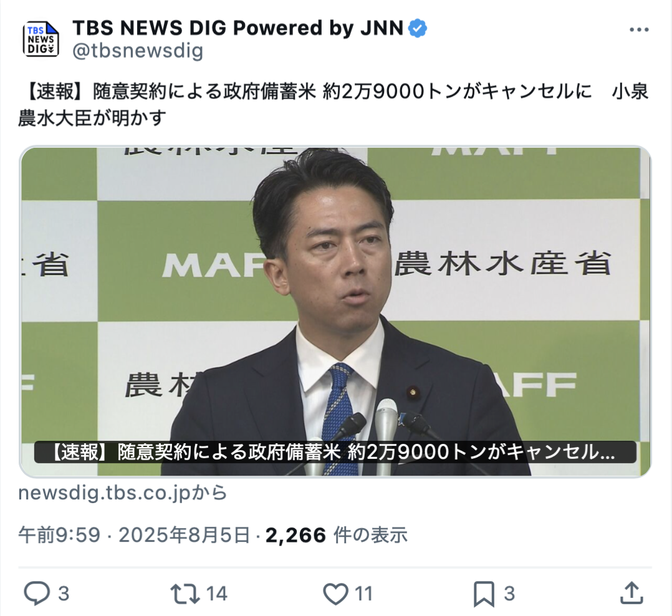The image size is (672, 616).
Task: Click the repost count 14
Action: tap(217, 594)
